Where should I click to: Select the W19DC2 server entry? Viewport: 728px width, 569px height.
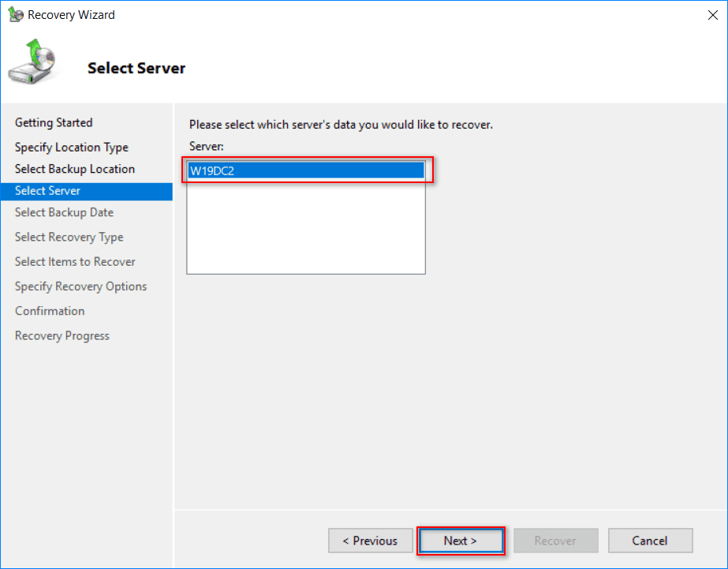pos(305,170)
